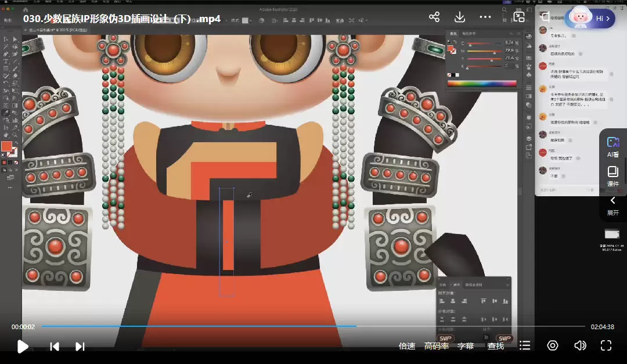Open the Asset Export panel icon

click(x=529, y=147)
